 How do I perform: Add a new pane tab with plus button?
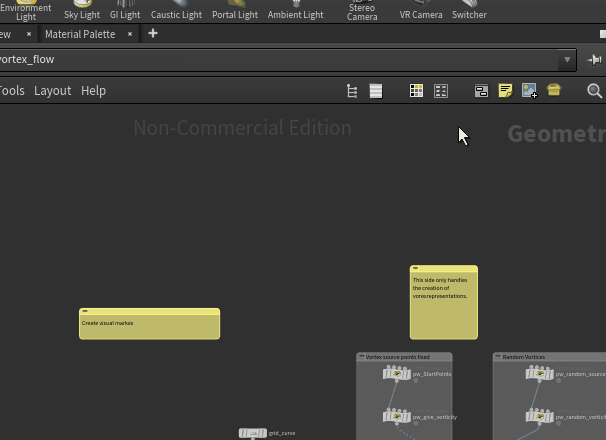tap(153, 34)
